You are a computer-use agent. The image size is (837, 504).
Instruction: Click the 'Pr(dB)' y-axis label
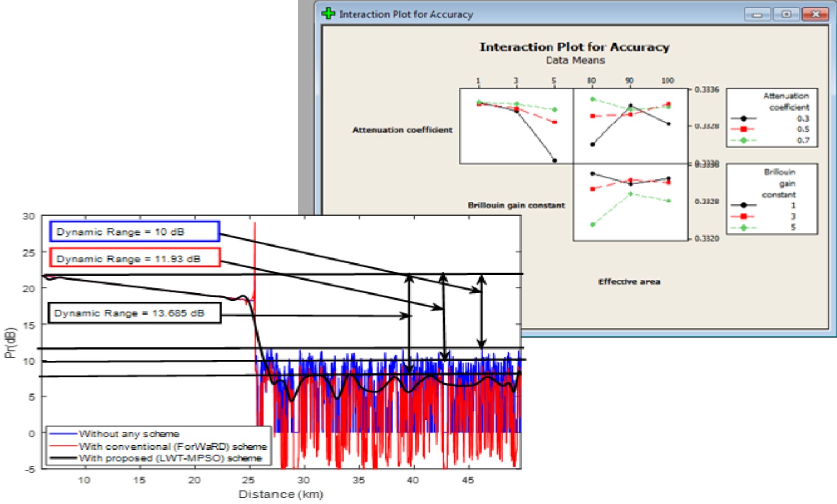[x=10, y=343]
